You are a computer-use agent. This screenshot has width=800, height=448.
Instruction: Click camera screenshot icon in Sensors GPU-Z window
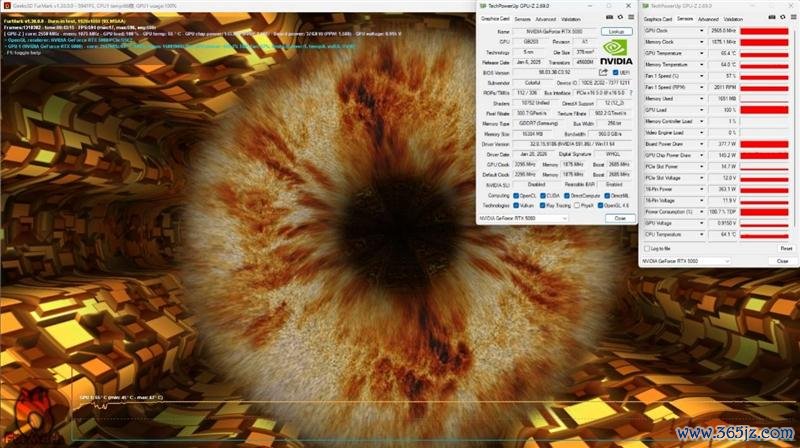pyautogui.click(x=772, y=18)
